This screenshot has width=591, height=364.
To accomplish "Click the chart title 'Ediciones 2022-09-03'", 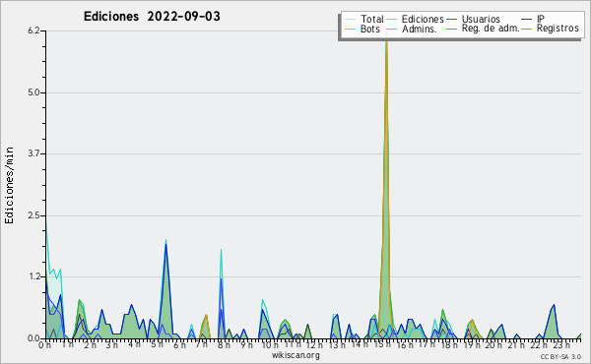I will pos(152,17).
